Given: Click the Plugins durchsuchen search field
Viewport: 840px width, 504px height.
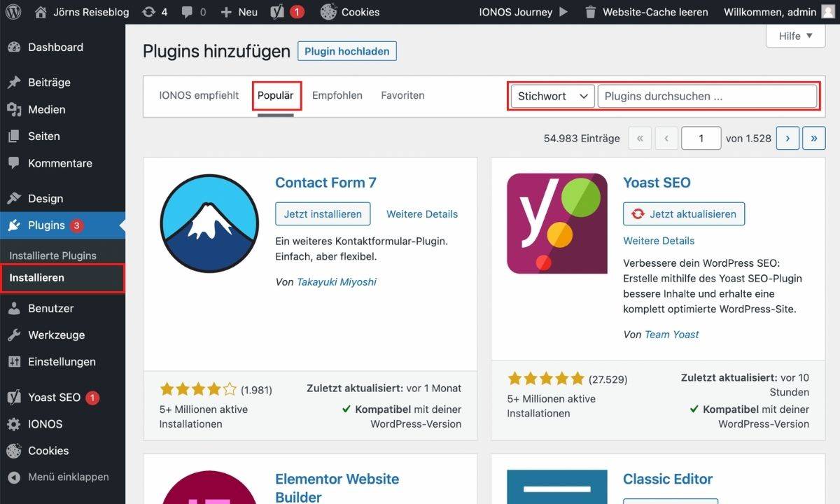Looking at the screenshot, I should coord(708,97).
